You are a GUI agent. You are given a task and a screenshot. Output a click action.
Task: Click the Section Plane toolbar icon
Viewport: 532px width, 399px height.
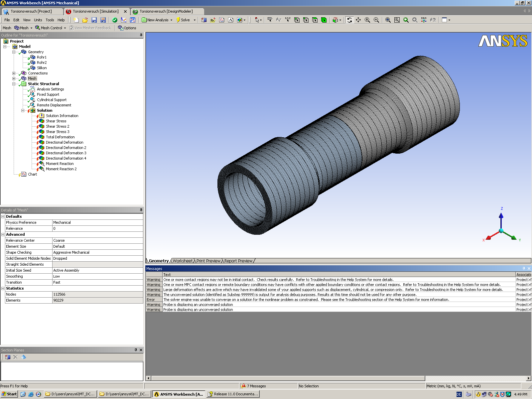(x=204, y=20)
